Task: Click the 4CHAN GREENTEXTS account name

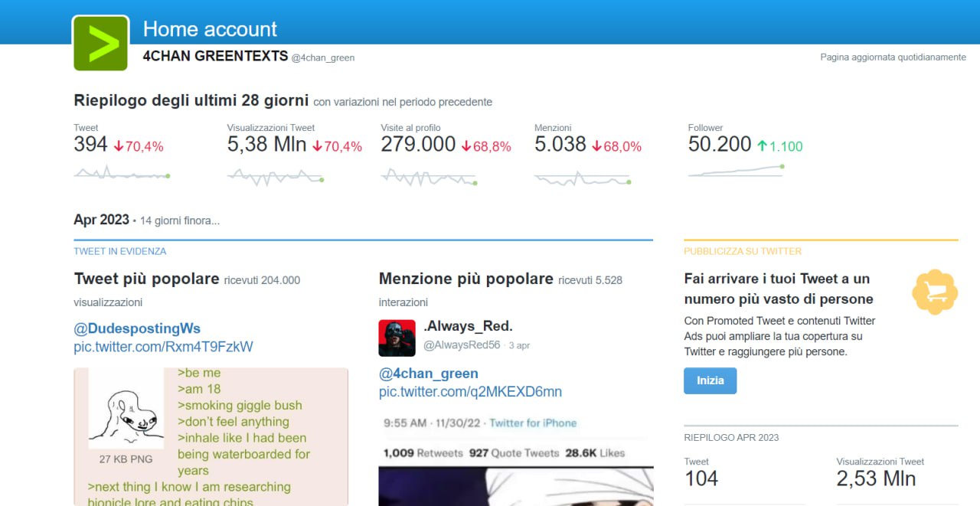Action: pos(215,57)
